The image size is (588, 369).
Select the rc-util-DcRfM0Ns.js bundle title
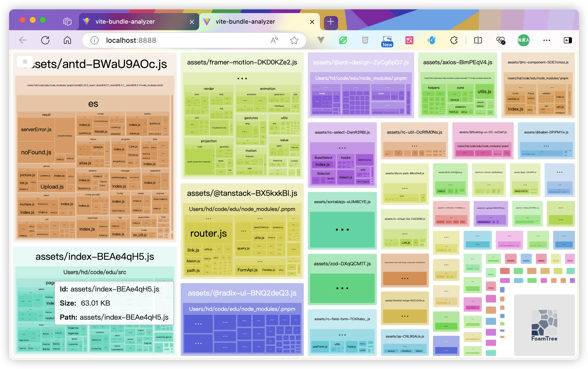pyautogui.click(x=414, y=132)
